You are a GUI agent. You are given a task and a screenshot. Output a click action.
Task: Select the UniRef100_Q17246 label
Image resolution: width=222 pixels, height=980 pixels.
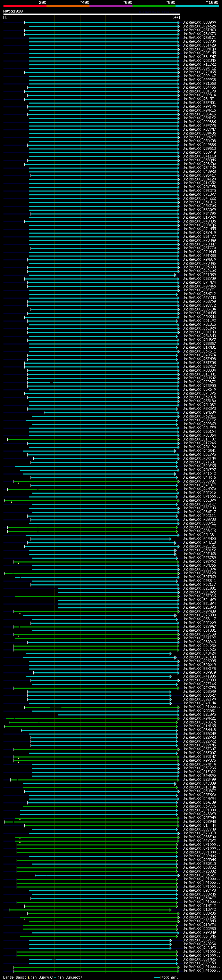tap(199, 443)
